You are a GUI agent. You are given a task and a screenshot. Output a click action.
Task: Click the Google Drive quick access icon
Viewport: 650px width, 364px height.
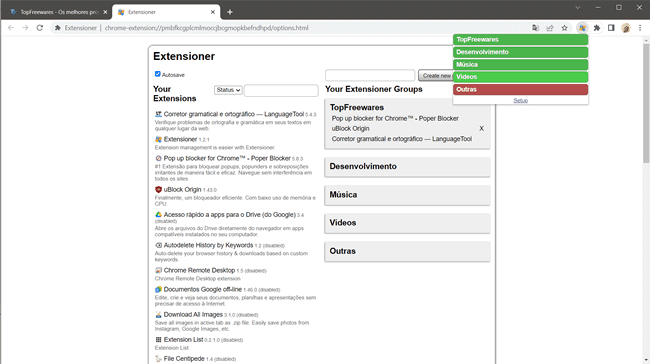click(x=158, y=215)
